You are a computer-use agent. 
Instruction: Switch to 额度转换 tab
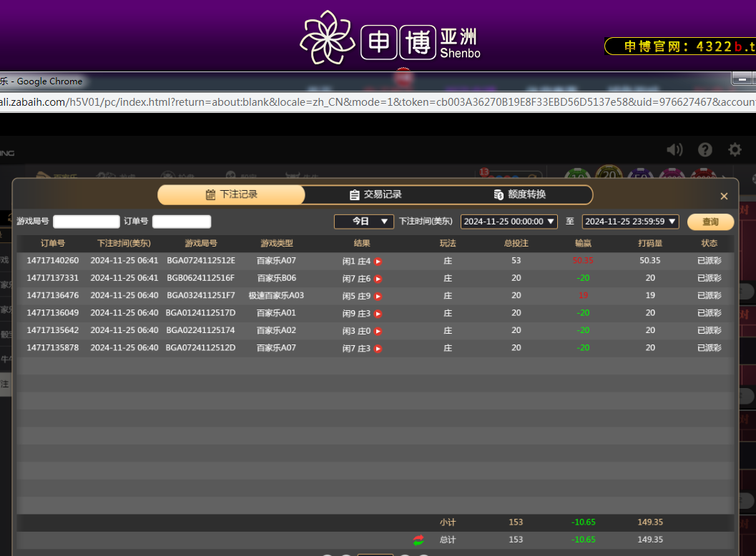pyautogui.click(x=520, y=194)
